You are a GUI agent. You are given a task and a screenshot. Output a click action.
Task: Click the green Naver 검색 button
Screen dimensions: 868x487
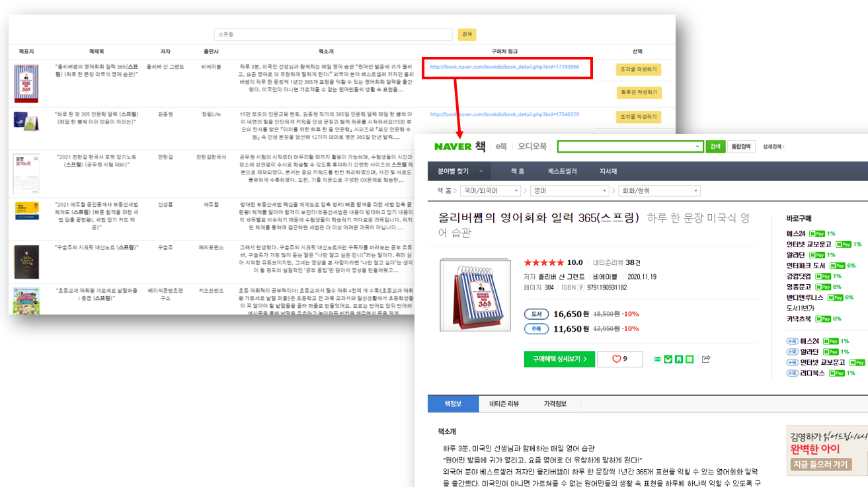click(x=715, y=147)
